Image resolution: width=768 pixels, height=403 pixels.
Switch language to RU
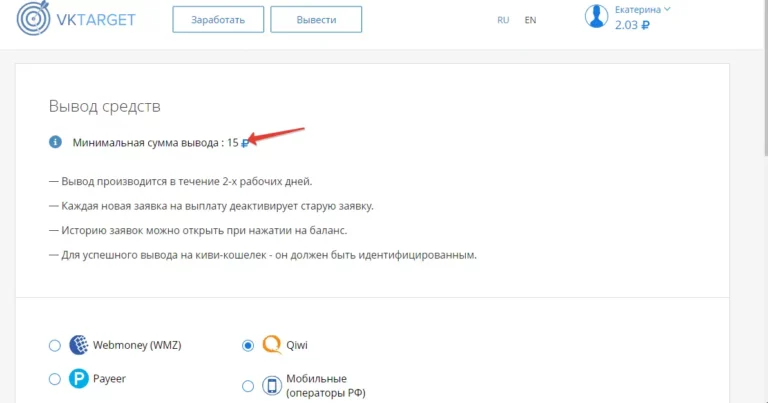503,19
